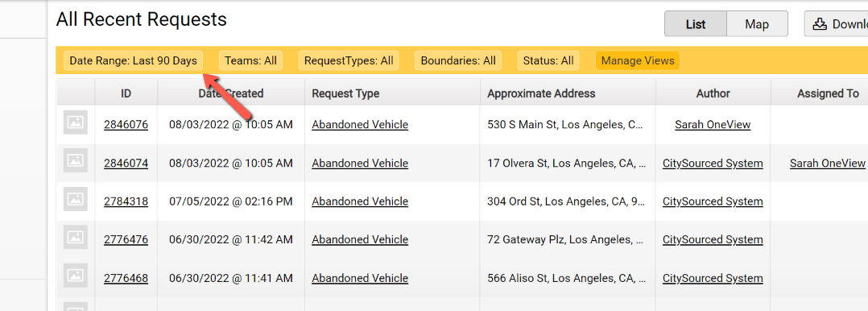
Task: Expand the RequestTypes: All filter
Action: pyautogui.click(x=349, y=60)
